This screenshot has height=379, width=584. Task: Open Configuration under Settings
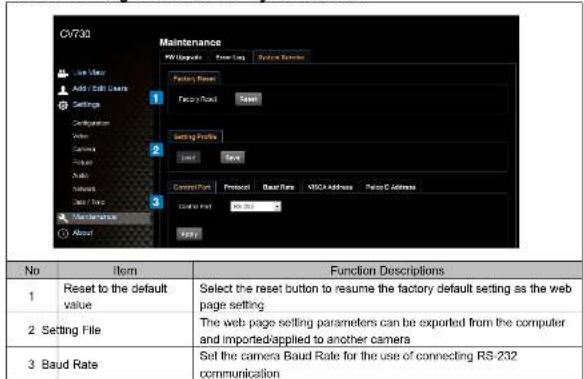click(91, 123)
